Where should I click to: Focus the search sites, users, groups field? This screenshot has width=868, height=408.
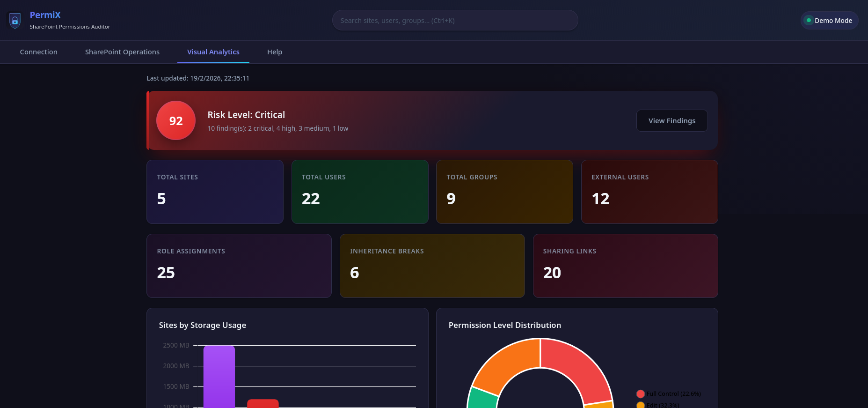(455, 21)
